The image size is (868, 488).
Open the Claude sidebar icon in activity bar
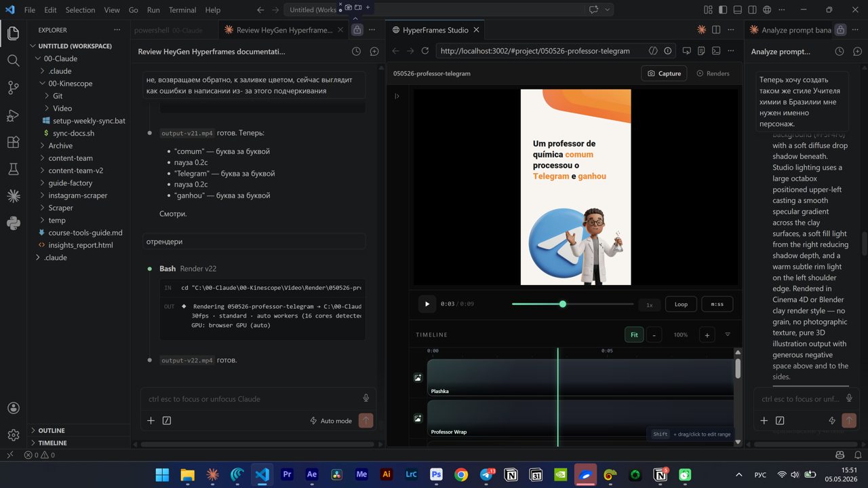pyautogui.click(x=13, y=196)
